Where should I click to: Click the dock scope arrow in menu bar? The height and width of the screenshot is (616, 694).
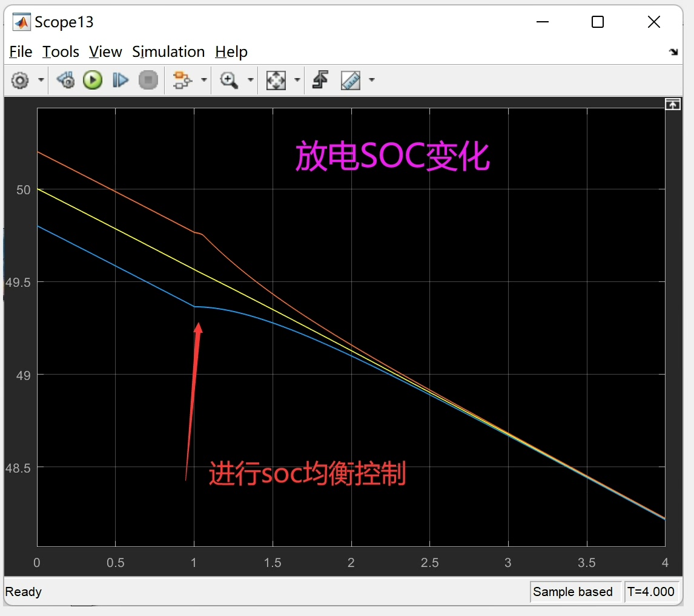(x=673, y=52)
